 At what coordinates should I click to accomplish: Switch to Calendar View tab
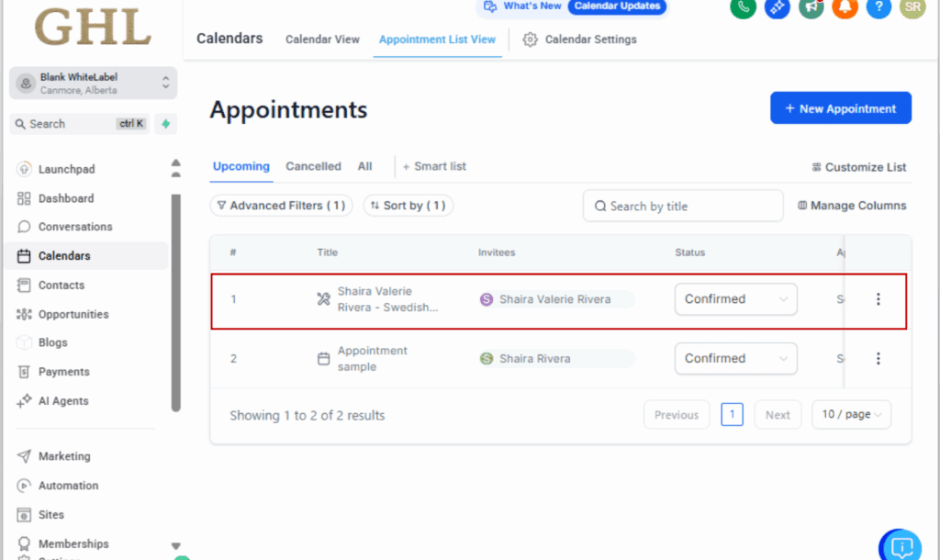[x=322, y=39]
